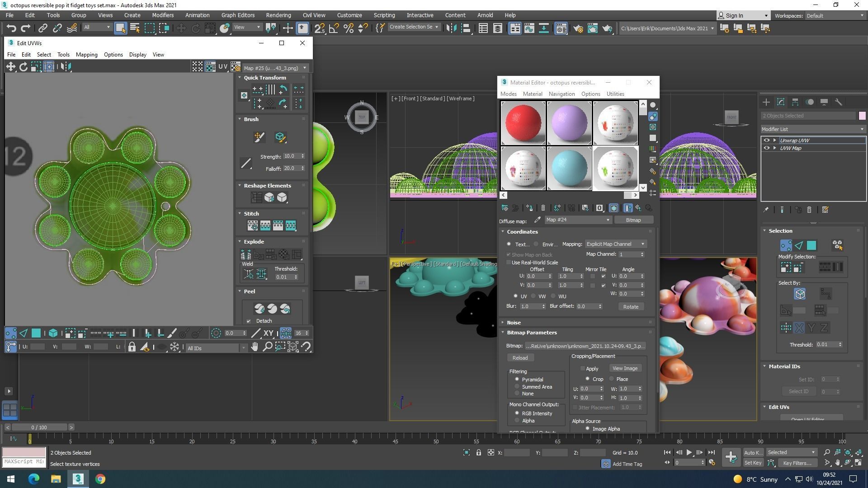Click the Reload bitmap button
This screenshot has height=488, width=868.
point(520,358)
